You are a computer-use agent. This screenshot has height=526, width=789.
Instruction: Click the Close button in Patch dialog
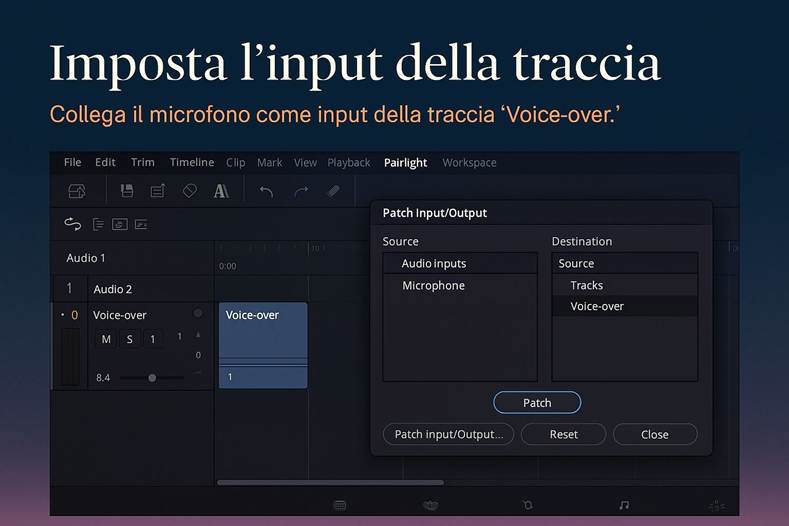pyautogui.click(x=655, y=434)
